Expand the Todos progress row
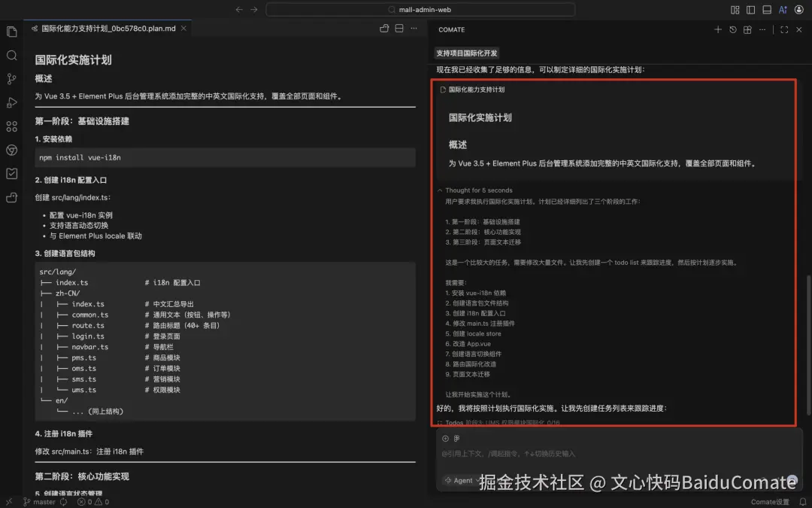812x508 pixels. tap(498, 422)
